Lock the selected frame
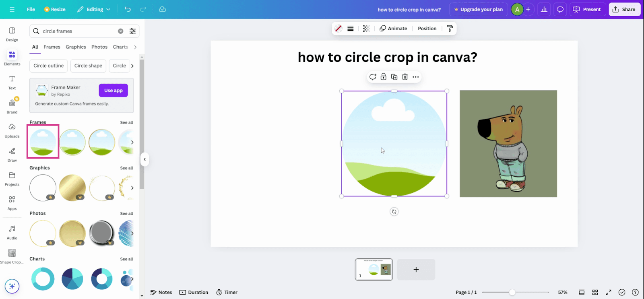The height and width of the screenshot is (299, 644). pyautogui.click(x=384, y=77)
